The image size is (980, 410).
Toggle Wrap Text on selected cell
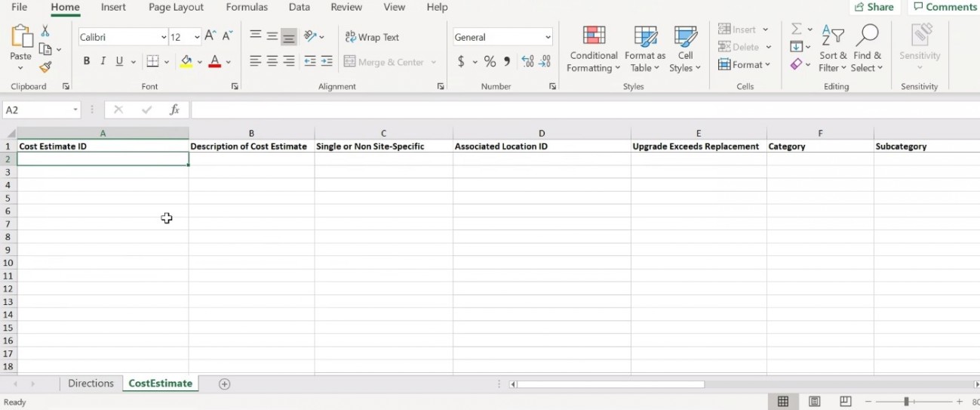(372, 37)
